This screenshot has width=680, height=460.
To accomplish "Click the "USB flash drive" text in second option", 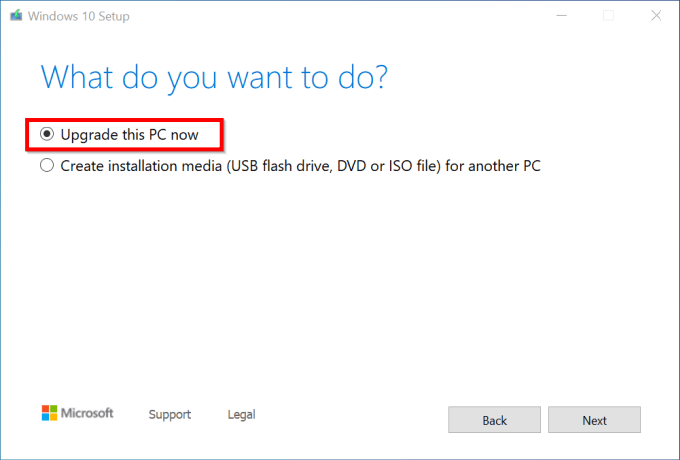I will [x=279, y=166].
